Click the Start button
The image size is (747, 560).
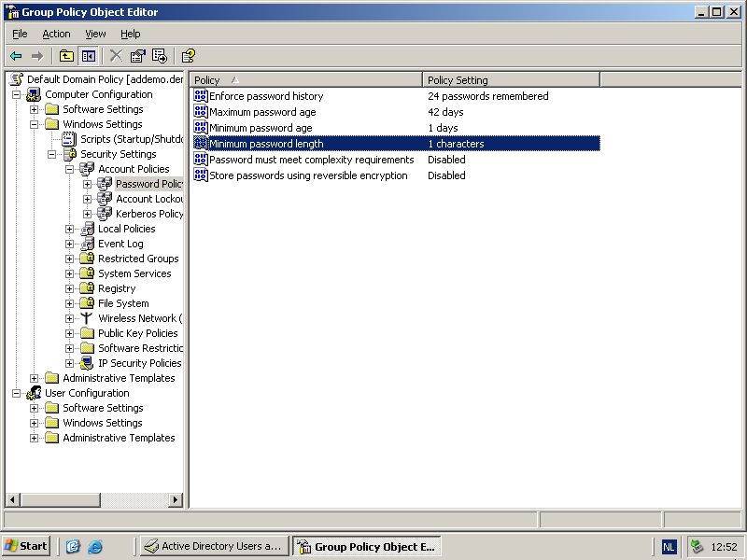26,546
